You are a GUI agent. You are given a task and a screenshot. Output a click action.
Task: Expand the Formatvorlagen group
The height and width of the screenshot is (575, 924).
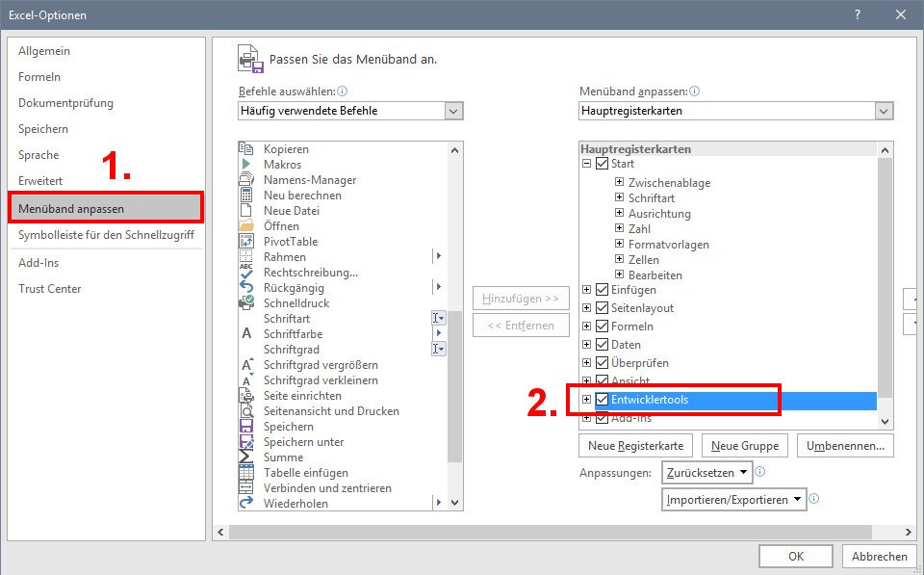[619, 243]
